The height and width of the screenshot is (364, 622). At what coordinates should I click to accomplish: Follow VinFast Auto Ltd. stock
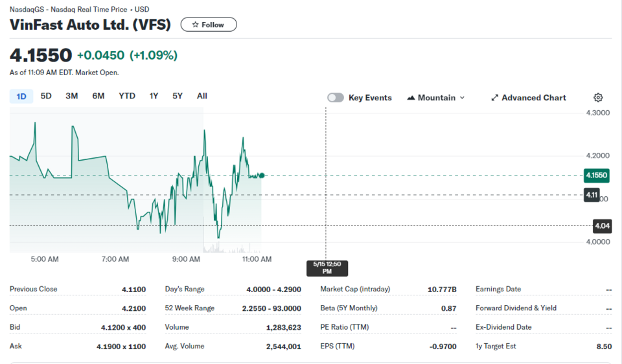click(x=209, y=25)
